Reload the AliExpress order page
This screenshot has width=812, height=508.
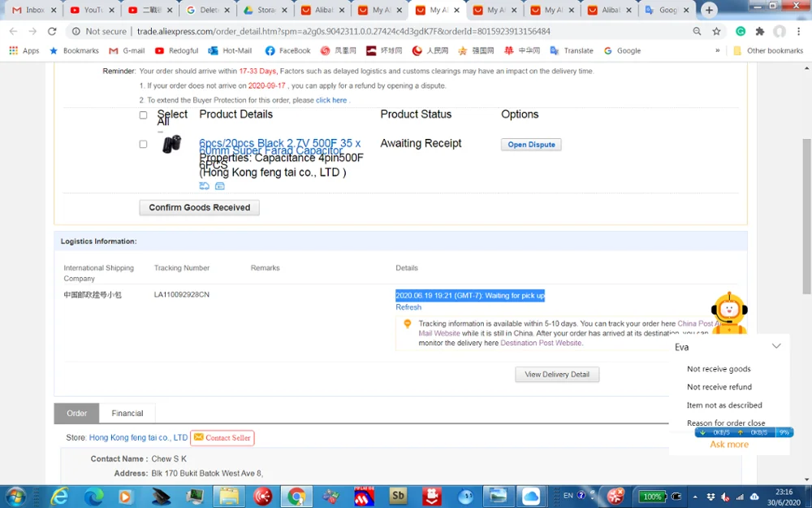point(52,31)
